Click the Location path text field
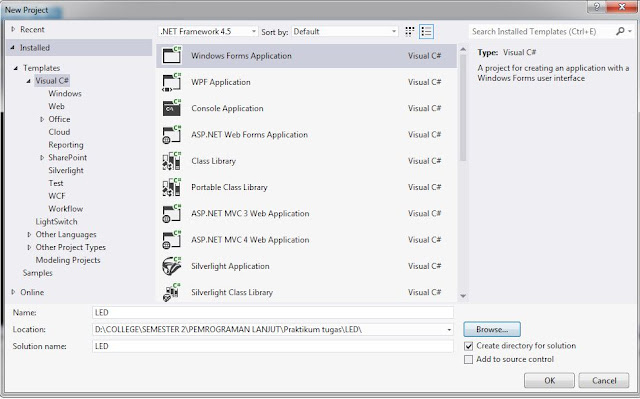640x399 pixels. [x=269, y=330]
